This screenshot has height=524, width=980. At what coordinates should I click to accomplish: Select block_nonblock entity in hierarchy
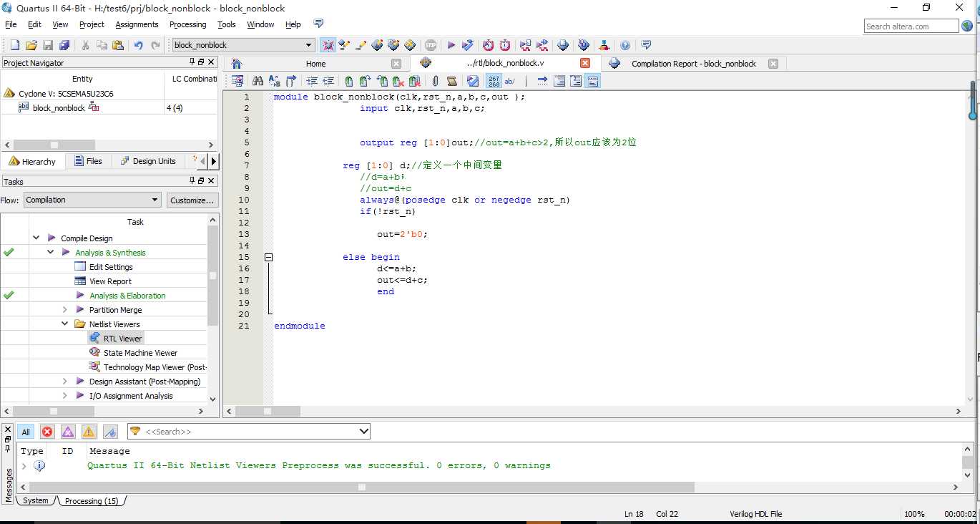coord(59,107)
